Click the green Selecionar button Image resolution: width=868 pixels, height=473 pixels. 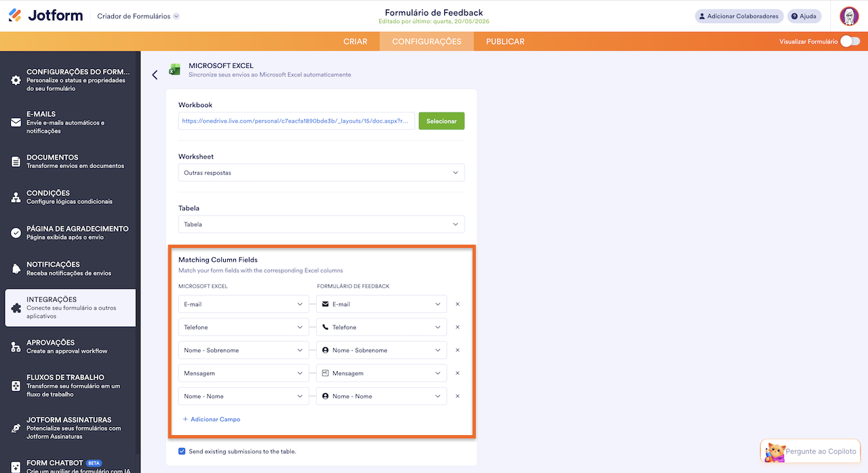[441, 121]
